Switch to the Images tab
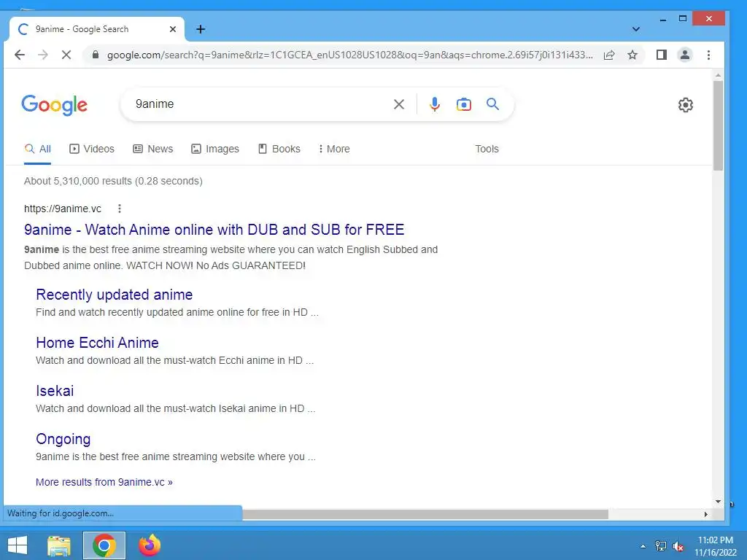Viewport: 747px width, 560px height. (215, 149)
